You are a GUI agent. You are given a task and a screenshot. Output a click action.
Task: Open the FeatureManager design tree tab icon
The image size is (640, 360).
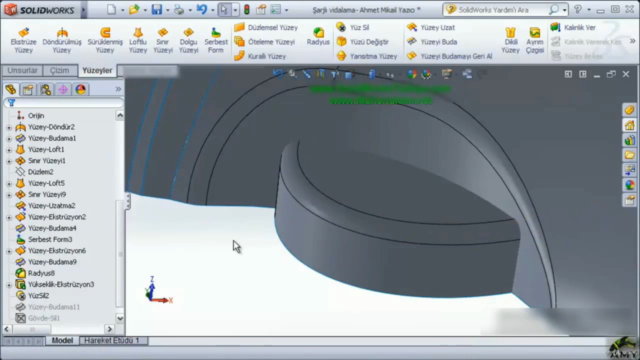coord(11,89)
